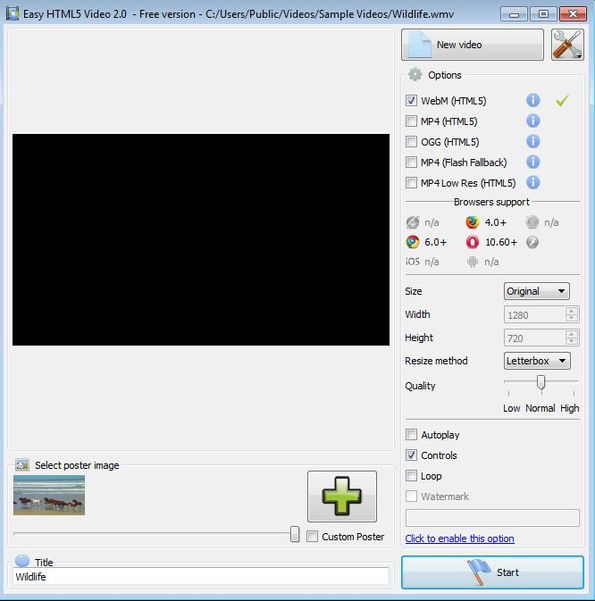Click the Title text field containing Wildlife
Viewport: 595px width, 601px height.
click(202, 576)
